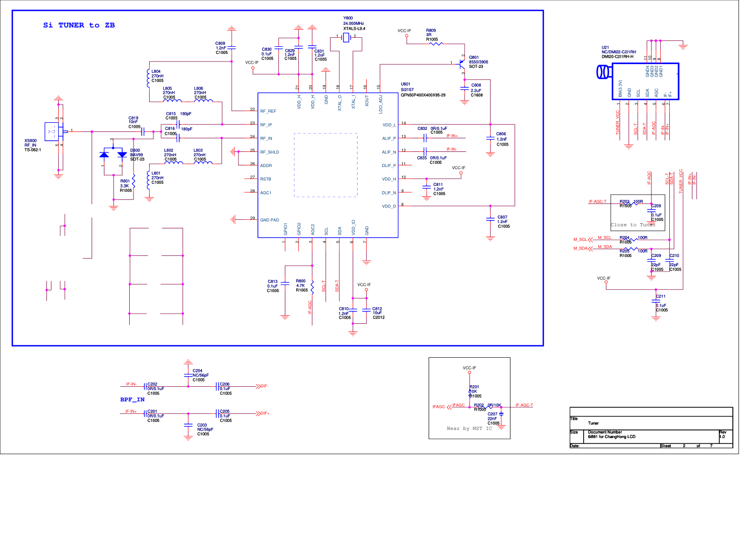Select capacitor label C819
The height and width of the screenshot is (535, 756).
[x=134, y=118]
